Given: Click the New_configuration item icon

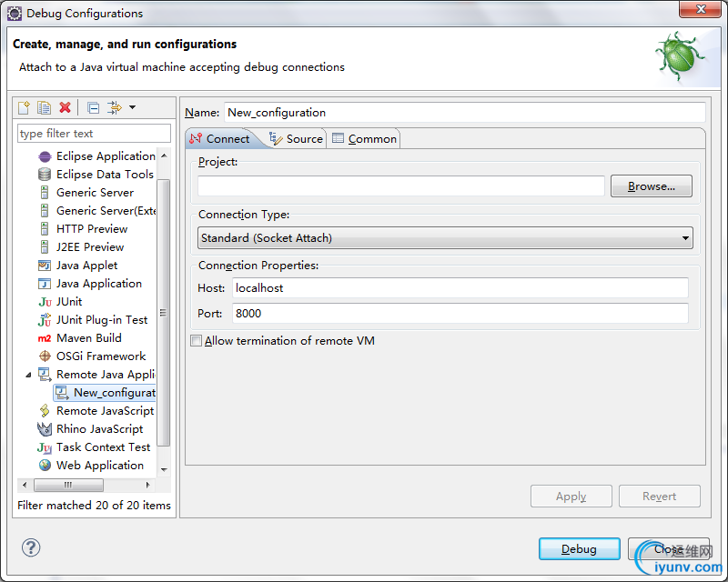Looking at the screenshot, I should point(62,393).
